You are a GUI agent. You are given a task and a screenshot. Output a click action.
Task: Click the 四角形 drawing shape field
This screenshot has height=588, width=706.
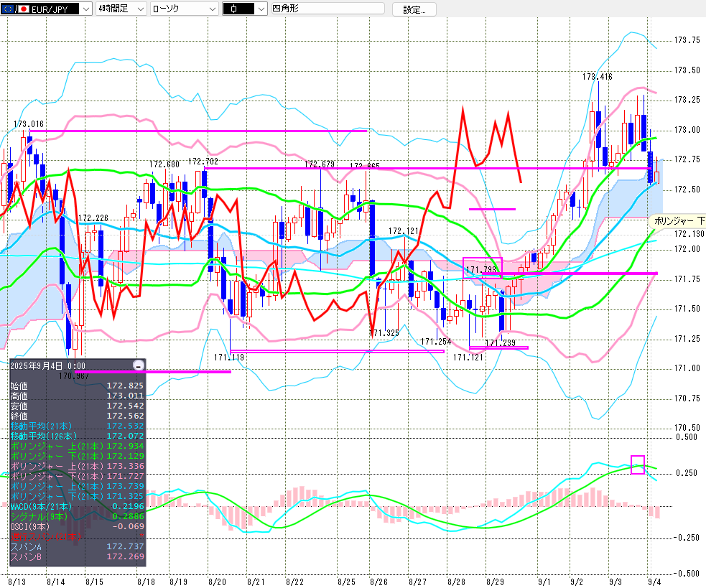(x=328, y=8)
